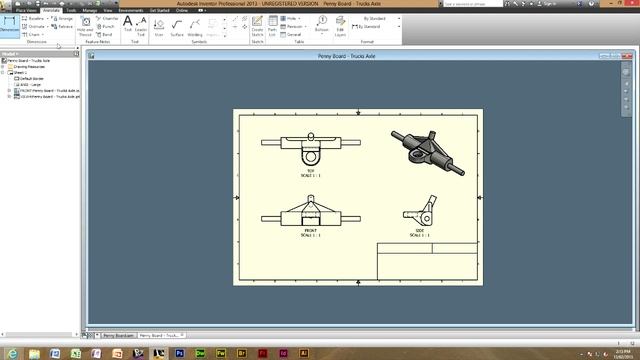Open the Tools ribbon tab
This screenshot has height=360, width=640.
click(x=71, y=10)
